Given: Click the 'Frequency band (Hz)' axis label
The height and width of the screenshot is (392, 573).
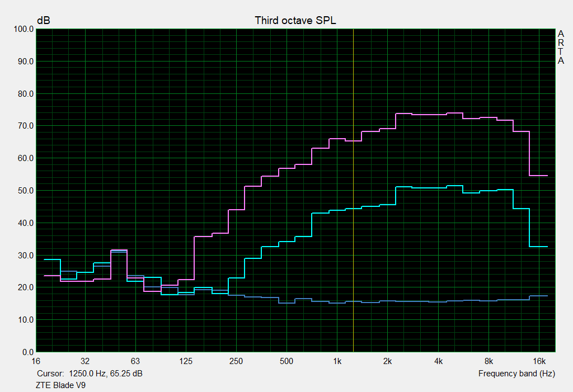Looking at the screenshot, I should 516,374.
